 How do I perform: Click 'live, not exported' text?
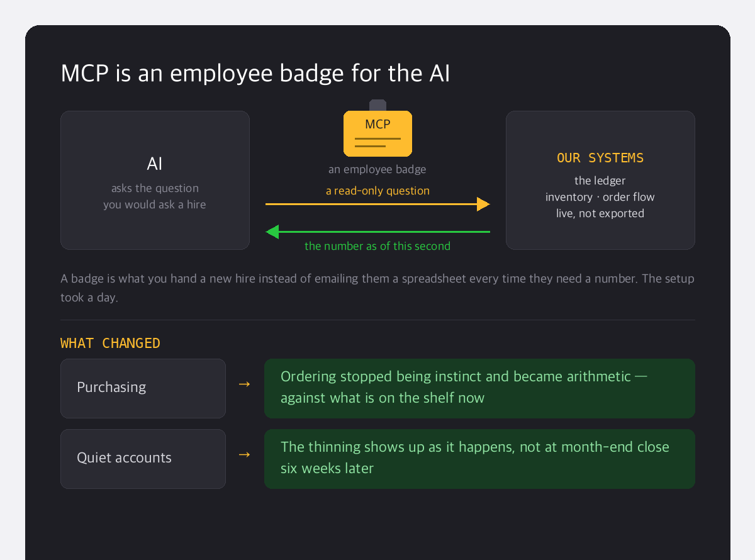tap(600, 213)
